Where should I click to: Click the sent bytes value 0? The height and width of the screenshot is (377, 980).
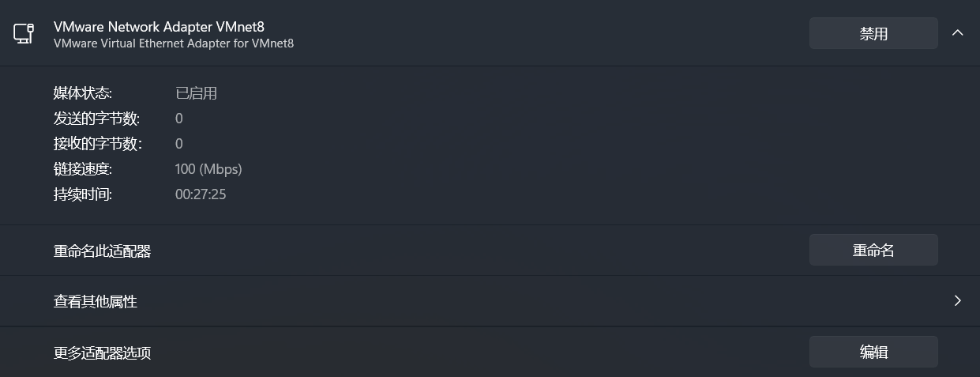tap(179, 119)
